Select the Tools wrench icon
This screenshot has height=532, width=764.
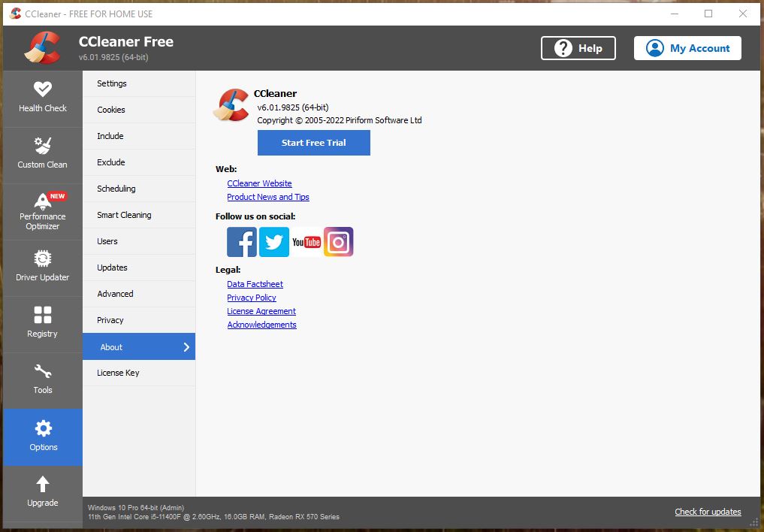(42, 380)
